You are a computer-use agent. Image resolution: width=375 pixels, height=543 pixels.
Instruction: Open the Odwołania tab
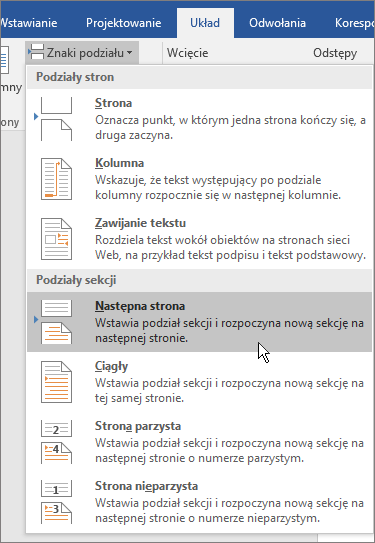coord(277,23)
